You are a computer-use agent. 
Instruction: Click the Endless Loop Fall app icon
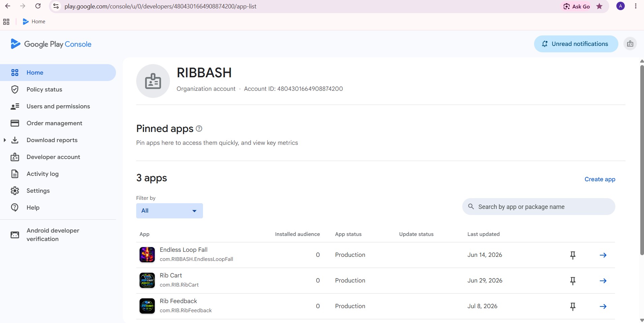[147, 255]
